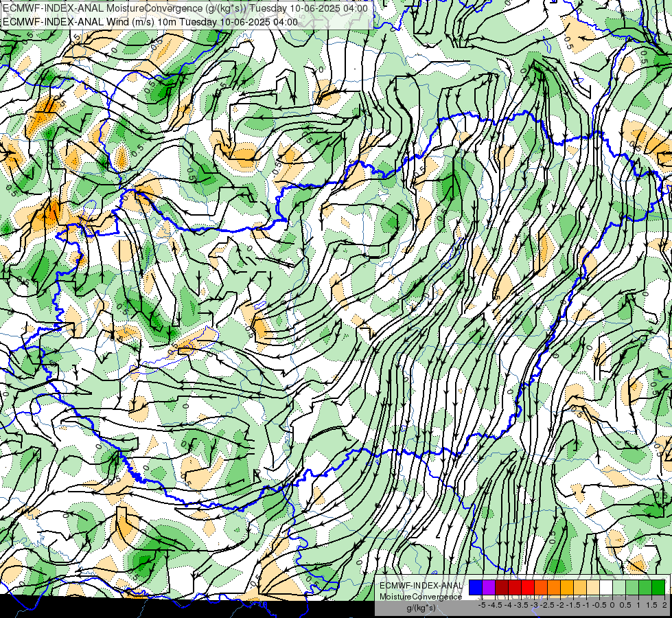
Task: Click the legend unit g/(kg*s)
Action: [x=421, y=608]
